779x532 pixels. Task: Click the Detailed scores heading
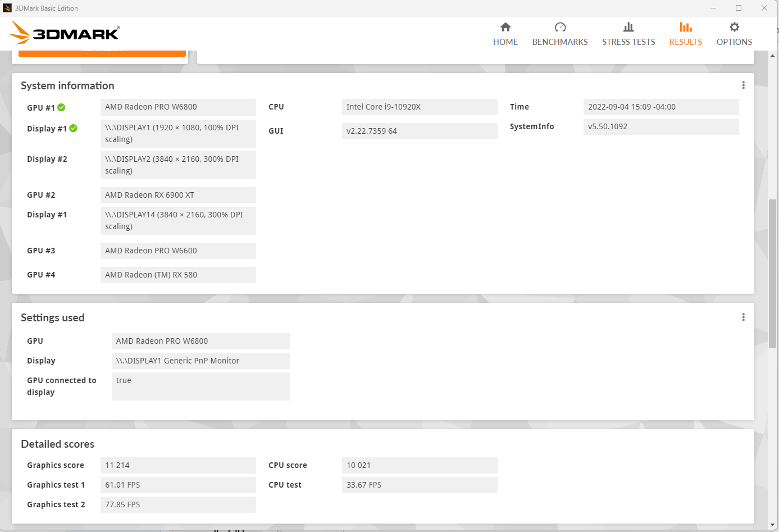coord(58,444)
